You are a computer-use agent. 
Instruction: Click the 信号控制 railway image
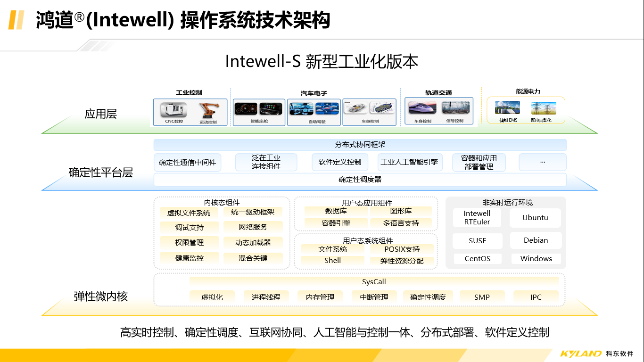click(454, 108)
